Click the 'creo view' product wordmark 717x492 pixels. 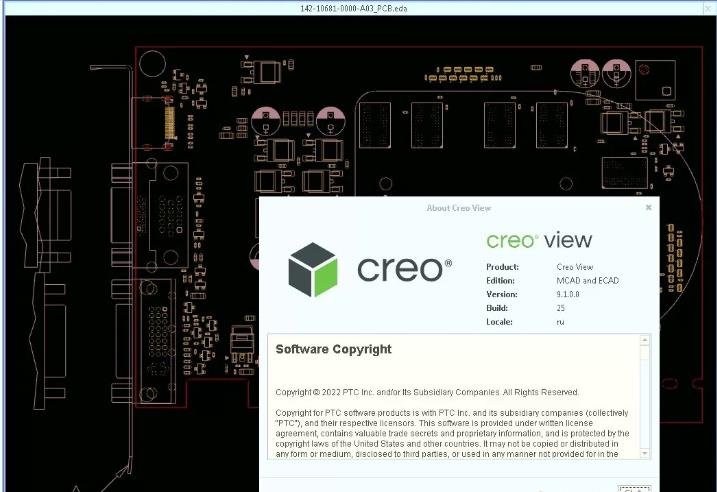539,240
